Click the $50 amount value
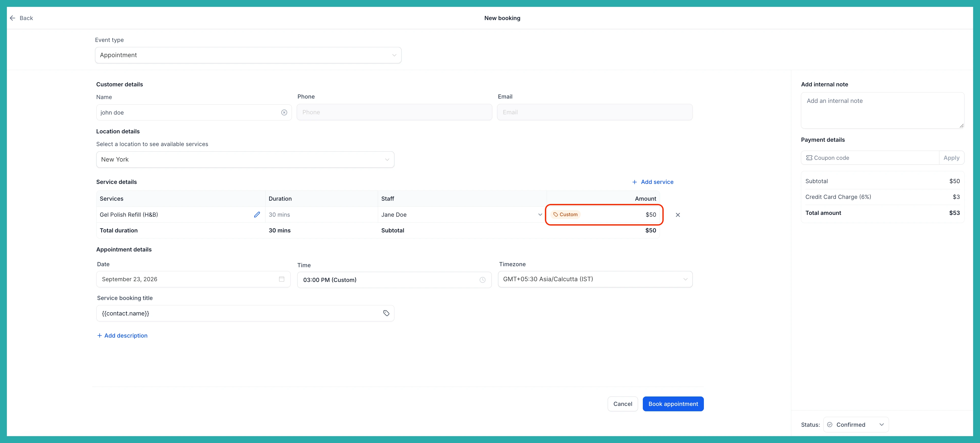The height and width of the screenshot is (443, 980). (x=650, y=215)
